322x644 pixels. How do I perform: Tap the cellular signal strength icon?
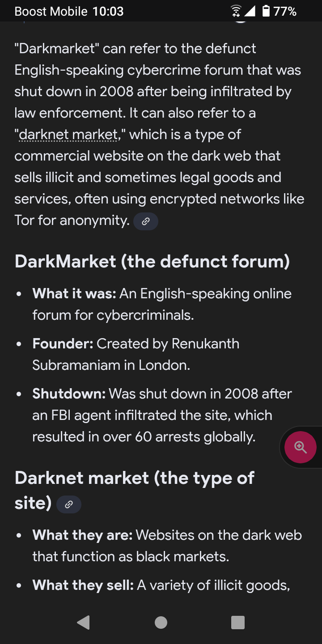249,11
